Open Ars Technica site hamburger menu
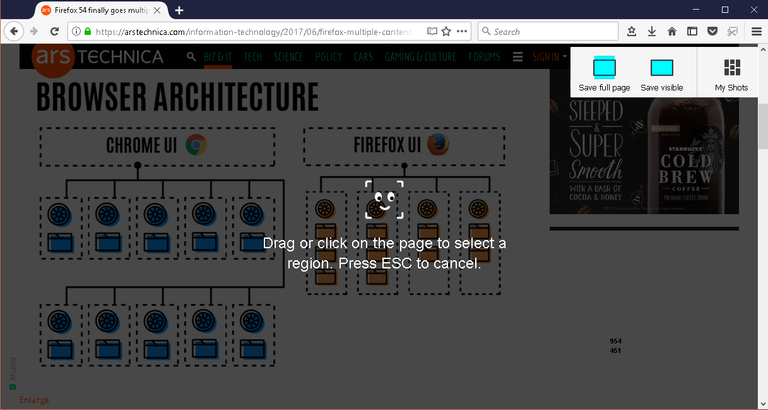Screen dimensions: 768x410 pos(518,57)
